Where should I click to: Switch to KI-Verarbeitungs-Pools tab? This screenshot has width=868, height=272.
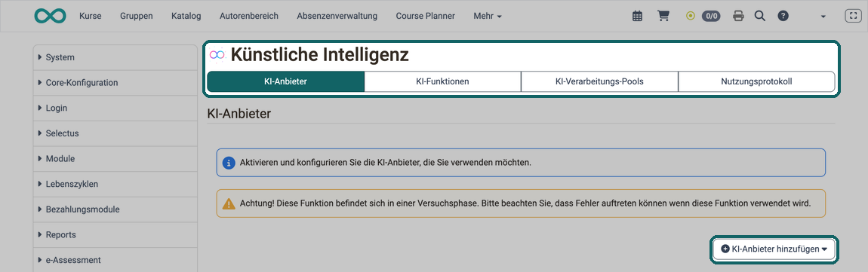[x=599, y=81]
